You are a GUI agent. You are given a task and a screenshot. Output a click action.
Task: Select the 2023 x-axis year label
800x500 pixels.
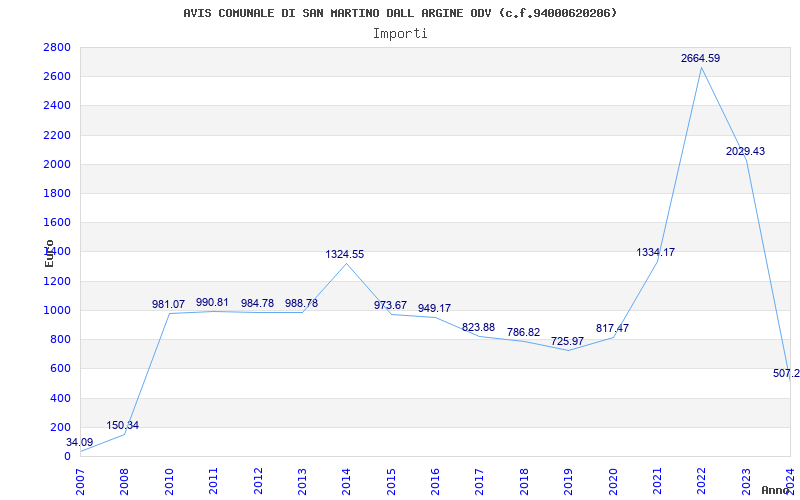[x=746, y=481]
